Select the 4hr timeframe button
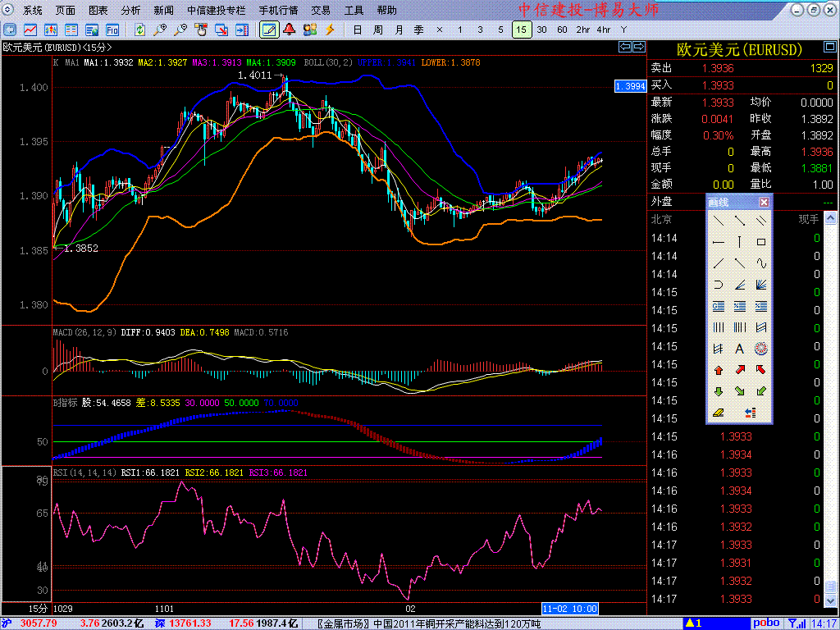Viewport: 840px width, 630px height. [604, 30]
